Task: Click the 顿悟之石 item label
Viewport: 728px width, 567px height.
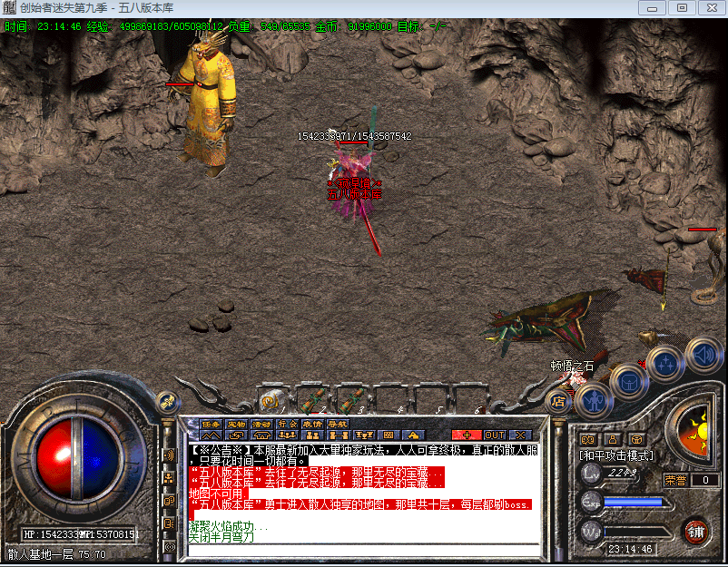Action: 572,367
